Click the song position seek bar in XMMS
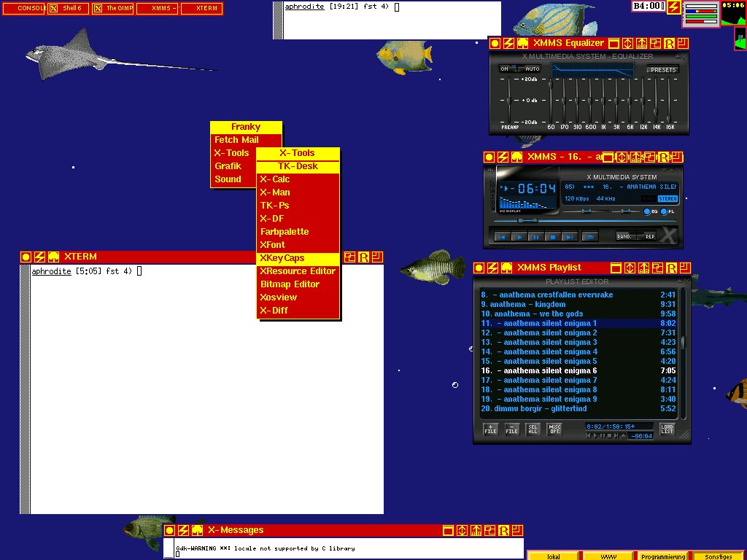Viewport: 747px width, 560px height. pyautogui.click(x=584, y=221)
